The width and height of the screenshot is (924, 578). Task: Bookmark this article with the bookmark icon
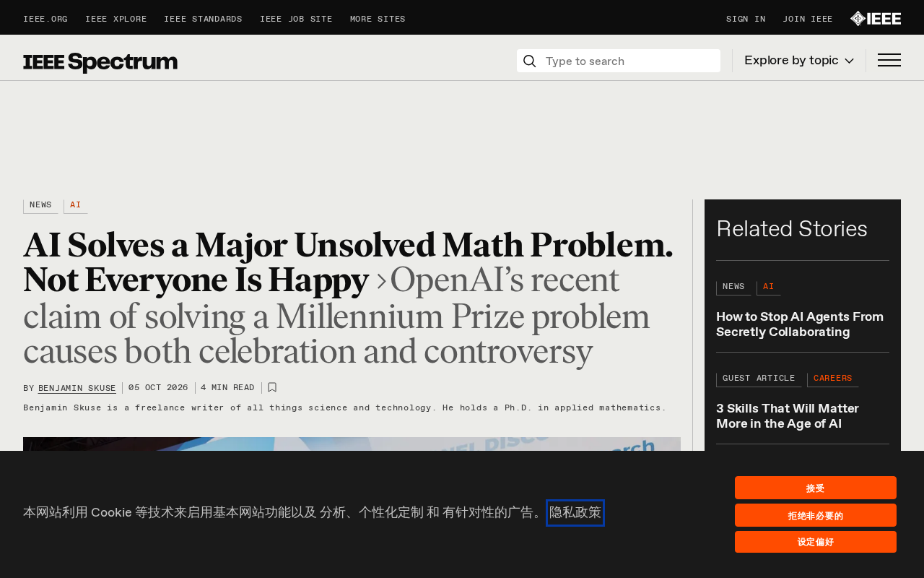(272, 387)
